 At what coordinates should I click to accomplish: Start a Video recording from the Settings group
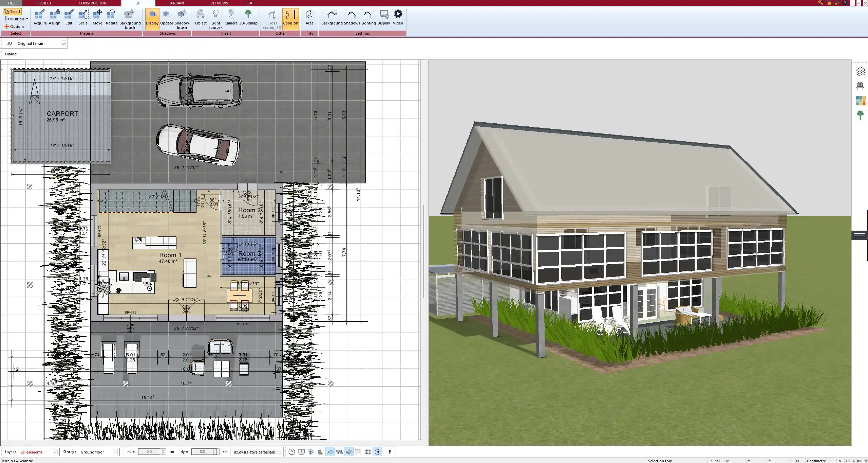click(x=397, y=18)
